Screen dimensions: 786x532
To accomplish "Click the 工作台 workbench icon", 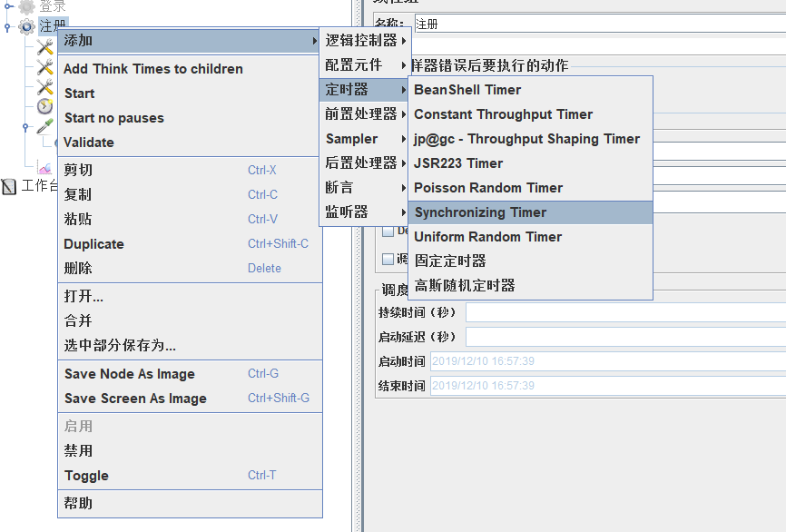I will pos(9,187).
